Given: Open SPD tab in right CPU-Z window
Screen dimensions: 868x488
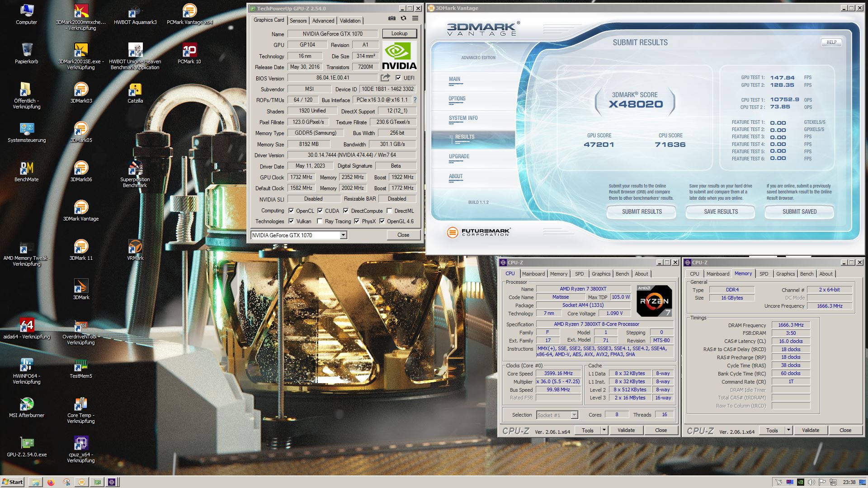Looking at the screenshot, I should click(764, 274).
